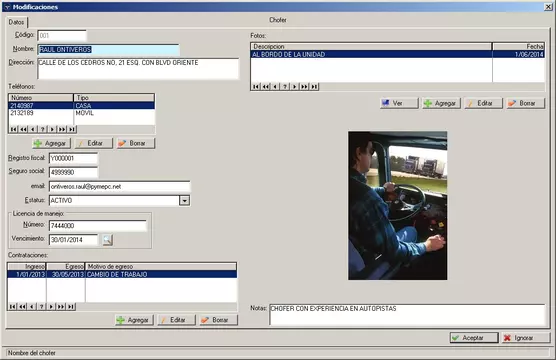Go to next record in Fotos navigator

pyautogui.click(x=294, y=87)
